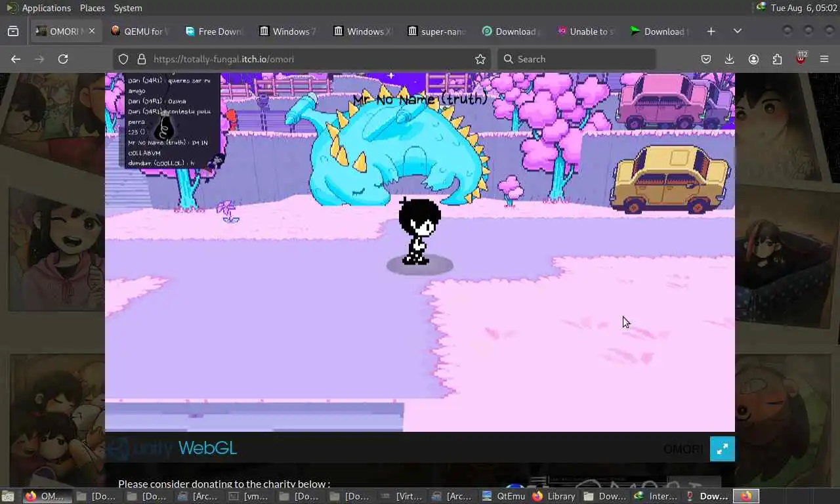This screenshot has width=840, height=504.
Task: Open the tracking protection shield icon
Action: tap(123, 59)
